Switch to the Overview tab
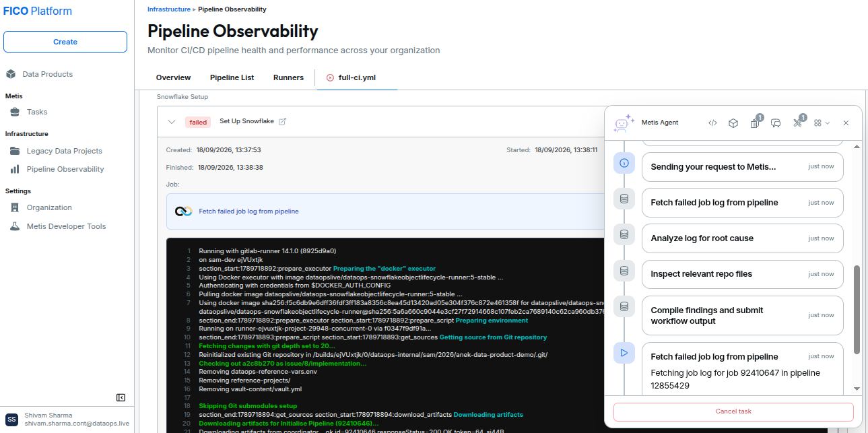 (173, 77)
